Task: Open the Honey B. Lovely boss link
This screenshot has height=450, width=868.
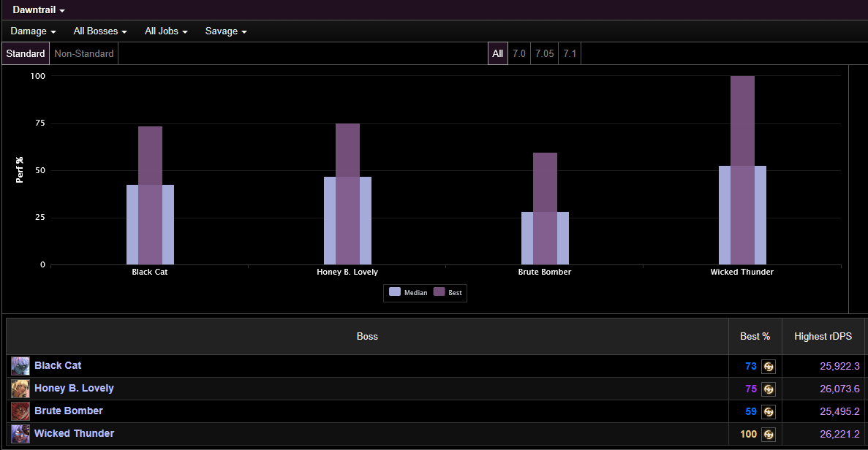Action: [74, 388]
